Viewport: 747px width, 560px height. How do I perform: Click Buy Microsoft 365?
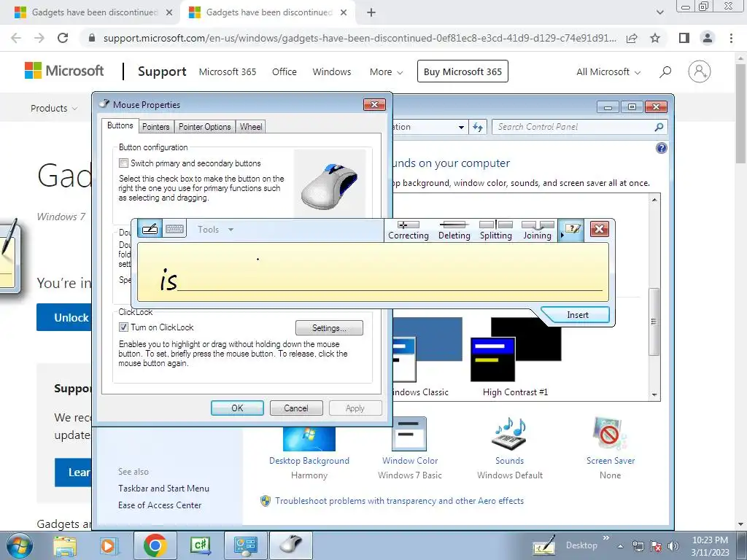point(462,71)
